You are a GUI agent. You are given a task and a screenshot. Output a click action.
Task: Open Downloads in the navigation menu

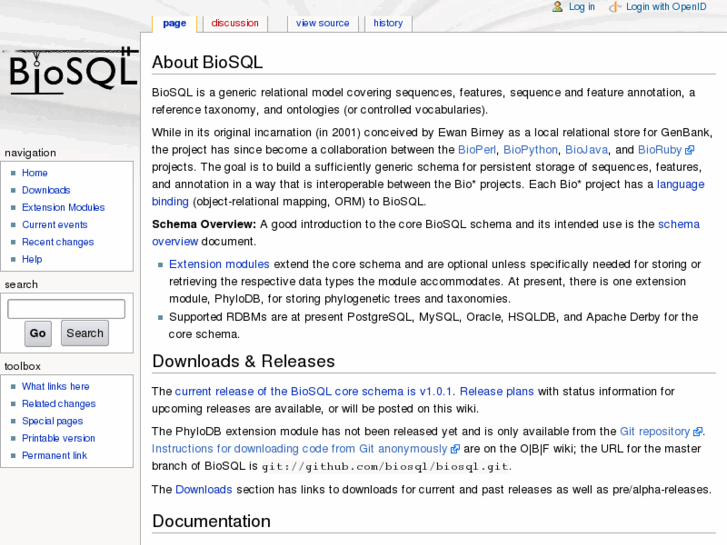46,190
